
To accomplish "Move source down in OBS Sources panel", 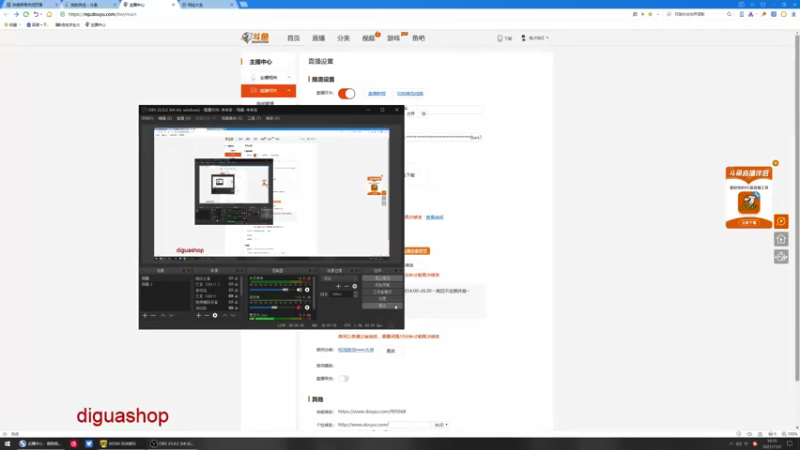I will (x=233, y=315).
